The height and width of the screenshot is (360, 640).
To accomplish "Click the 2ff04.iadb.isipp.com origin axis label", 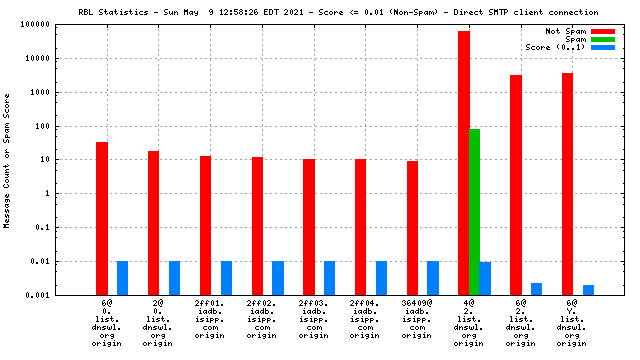I will click(x=364, y=320).
